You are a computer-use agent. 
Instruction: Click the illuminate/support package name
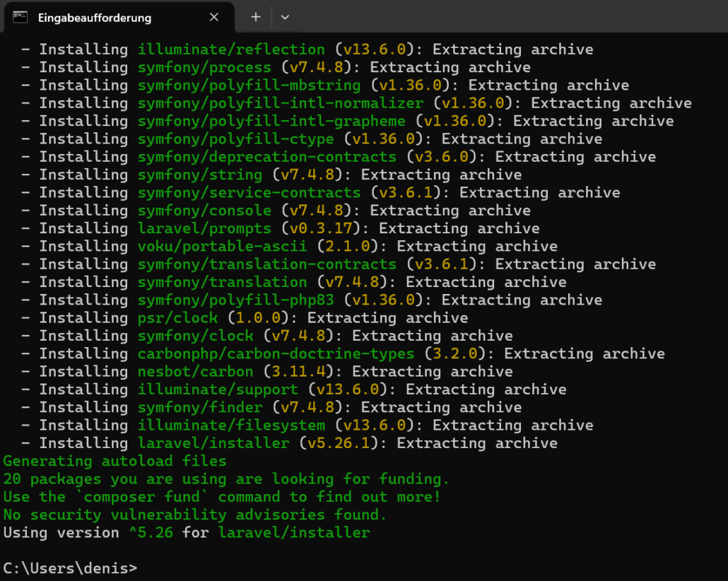pos(218,389)
